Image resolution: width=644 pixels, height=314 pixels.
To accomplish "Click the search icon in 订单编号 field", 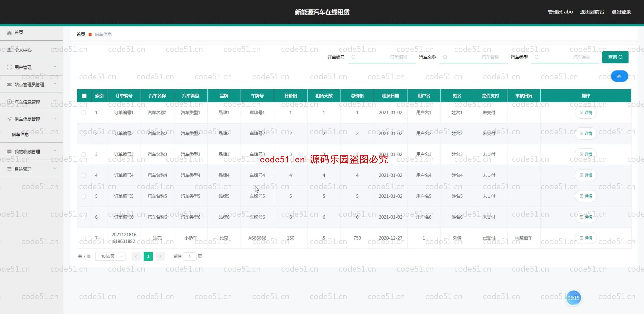I will click(354, 57).
